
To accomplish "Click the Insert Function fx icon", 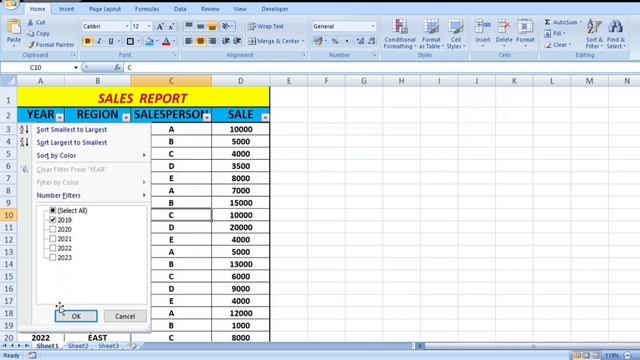I will (x=117, y=67).
